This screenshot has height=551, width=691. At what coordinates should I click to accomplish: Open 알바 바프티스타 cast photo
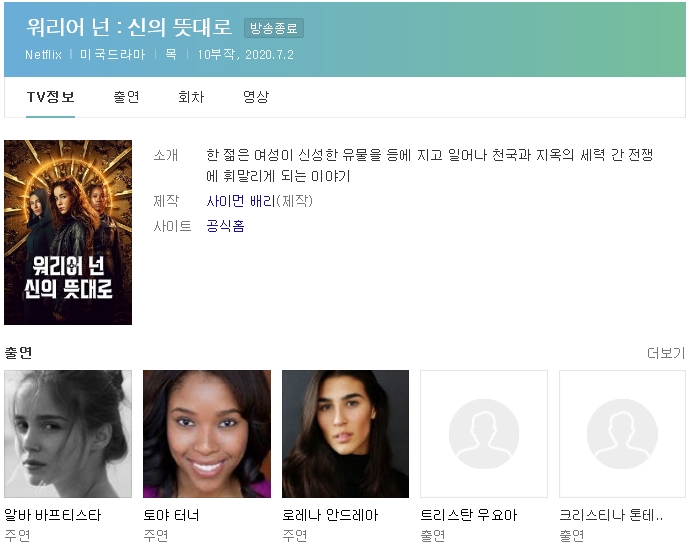pos(68,434)
